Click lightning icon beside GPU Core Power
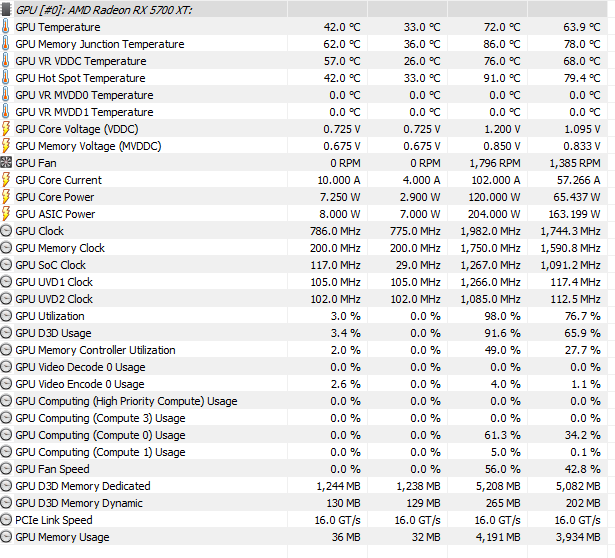 (6, 196)
